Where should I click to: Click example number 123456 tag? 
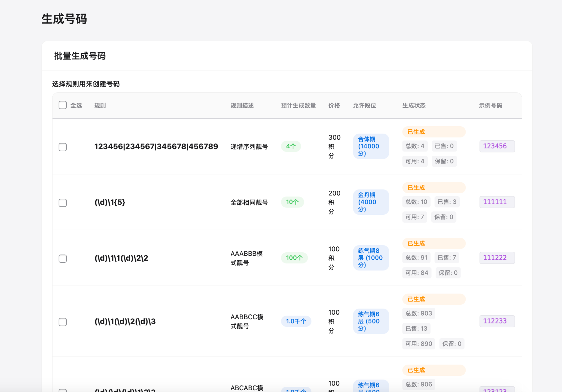pyautogui.click(x=497, y=146)
